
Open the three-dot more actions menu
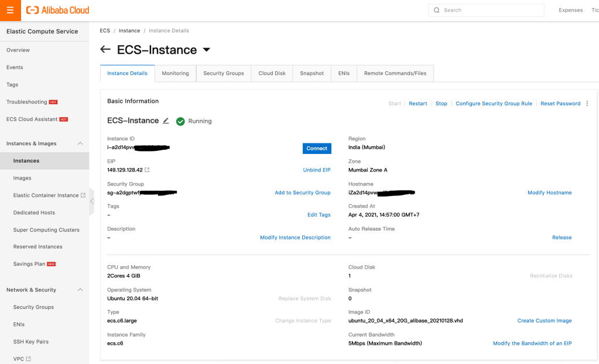pos(587,104)
